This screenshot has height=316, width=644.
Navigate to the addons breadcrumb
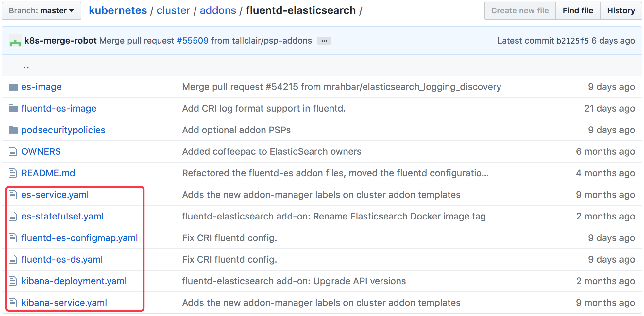click(218, 10)
